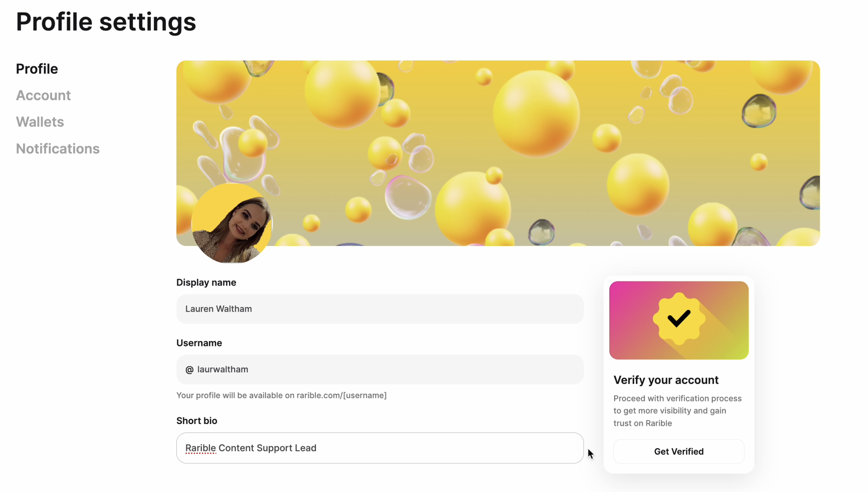Go to Notifications settings
The height and width of the screenshot is (492, 868).
[58, 149]
